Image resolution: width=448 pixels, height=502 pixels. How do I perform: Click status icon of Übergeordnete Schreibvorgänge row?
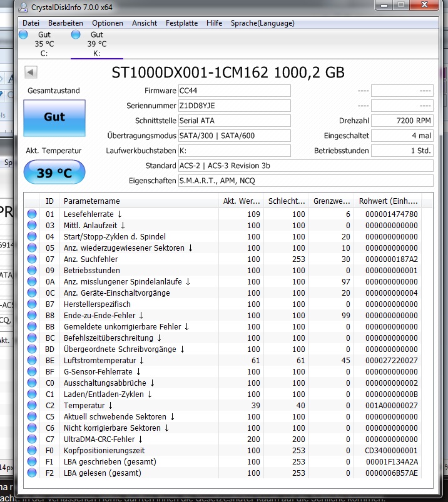coord(32,349)
